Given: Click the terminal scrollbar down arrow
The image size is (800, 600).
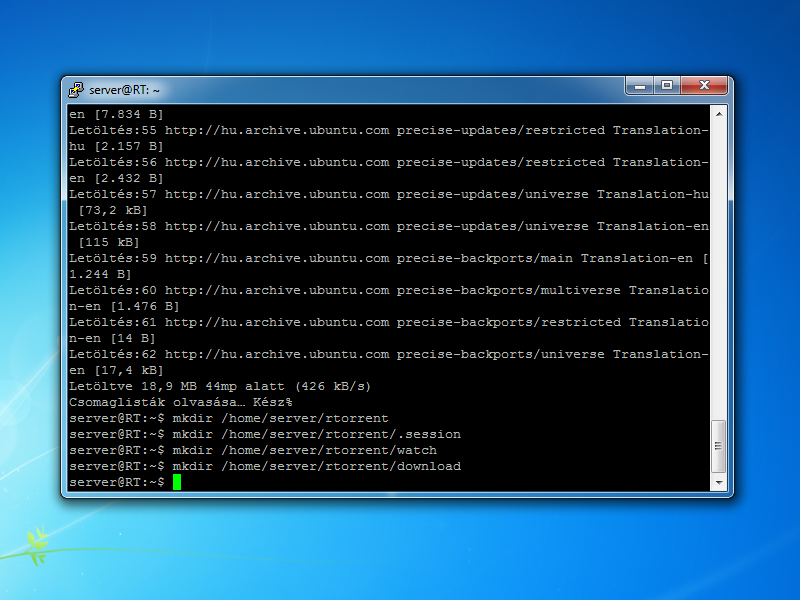Looking at the screenshot, I should click(718, 483).
